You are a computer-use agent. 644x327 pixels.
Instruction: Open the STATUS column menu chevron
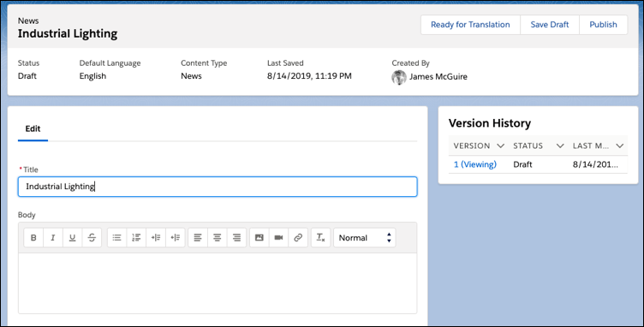pos(560,146)
